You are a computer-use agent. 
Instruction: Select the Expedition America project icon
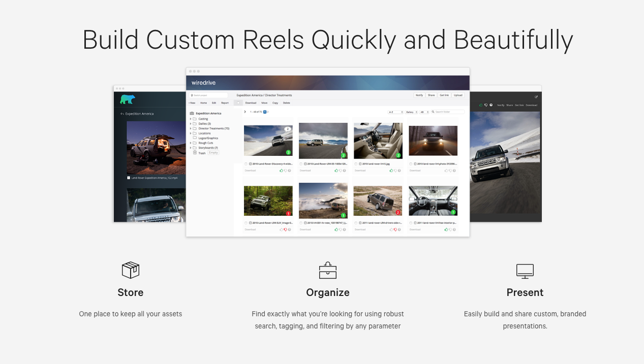(191, 113)
